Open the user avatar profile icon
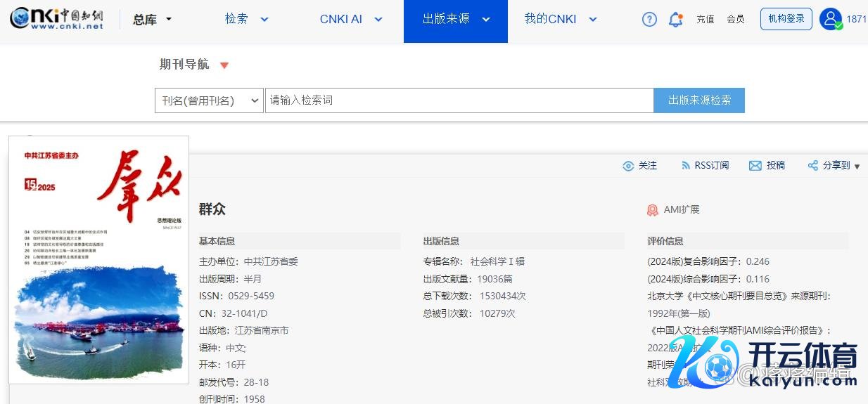 (x=831, y=19)
